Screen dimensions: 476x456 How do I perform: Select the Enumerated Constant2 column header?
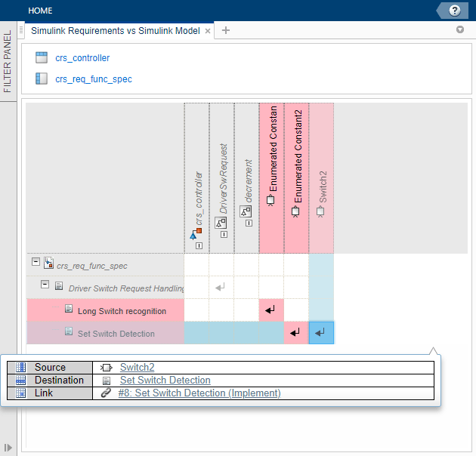[x=296, y=177]
